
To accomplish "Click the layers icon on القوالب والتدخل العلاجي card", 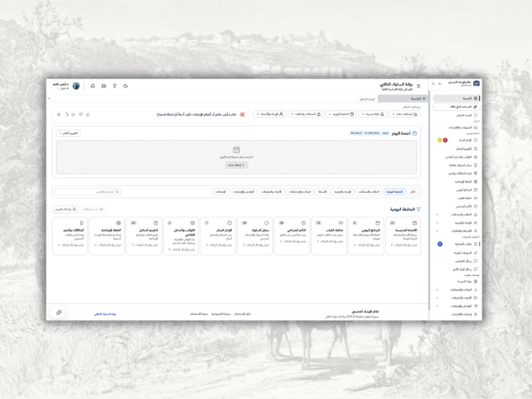I will tap(192, 223).
